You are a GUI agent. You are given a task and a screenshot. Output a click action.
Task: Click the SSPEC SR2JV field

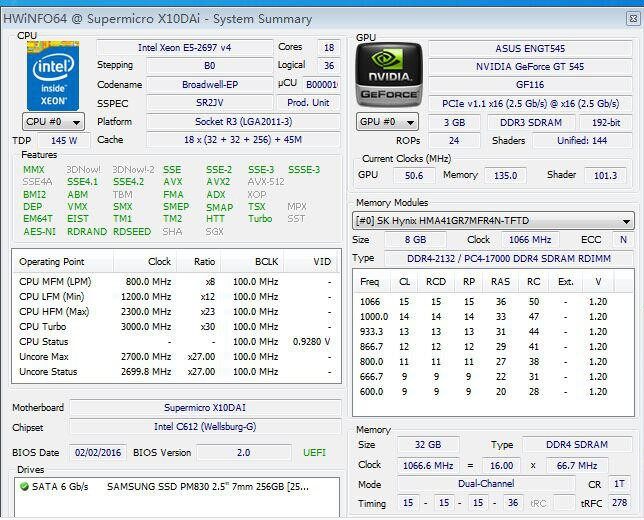[209, 103]
